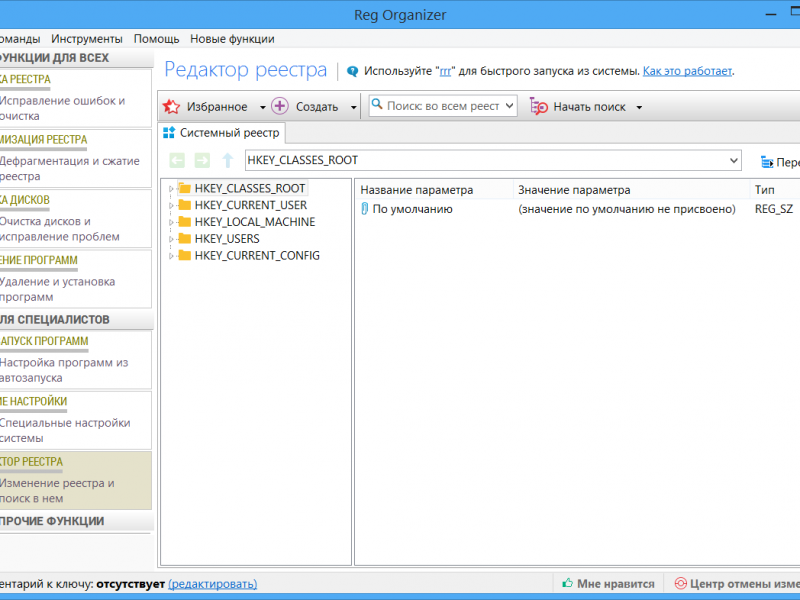Open the registry optimization section in sidebar
The width and height of the screenshot is (800, 600).
coord(76,158)
